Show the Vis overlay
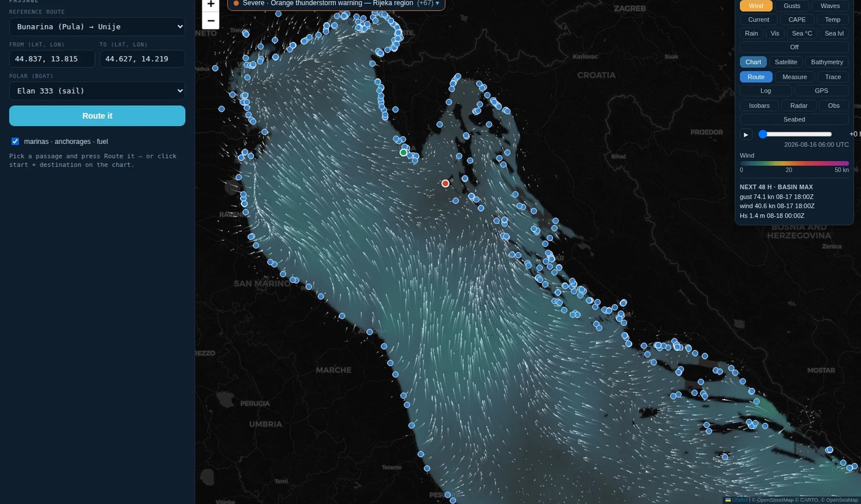 775,33
